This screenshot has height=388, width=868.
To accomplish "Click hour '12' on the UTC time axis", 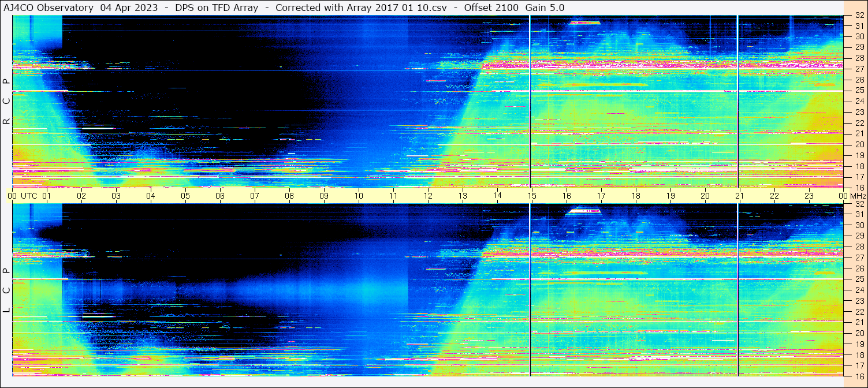I will [x=428, y=196].
